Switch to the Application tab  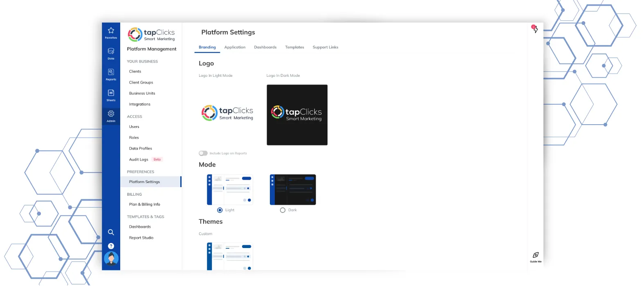[x=235, y=47]
